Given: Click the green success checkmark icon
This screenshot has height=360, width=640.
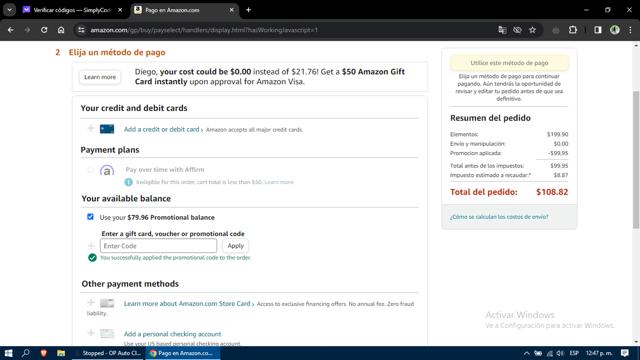Looking at the screenshot, I should click(92, 258).
